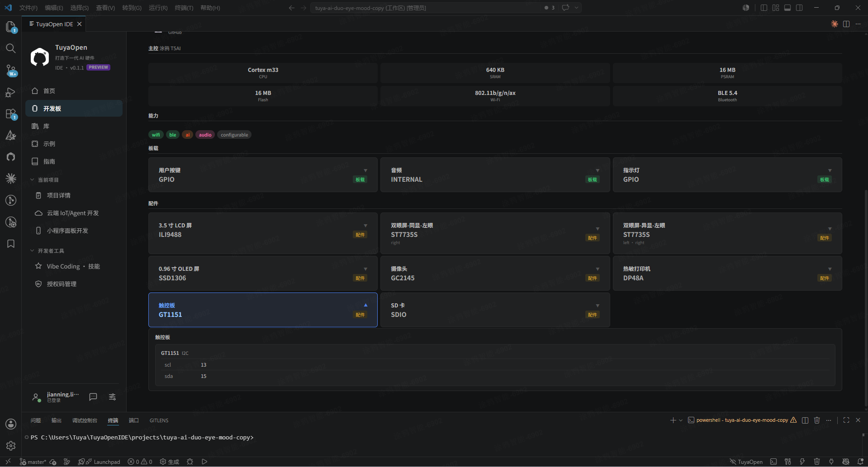Viewport: 868px width, 467px height.
Task: Click the errors and warnings count
Action: click(x=140, y=462)
